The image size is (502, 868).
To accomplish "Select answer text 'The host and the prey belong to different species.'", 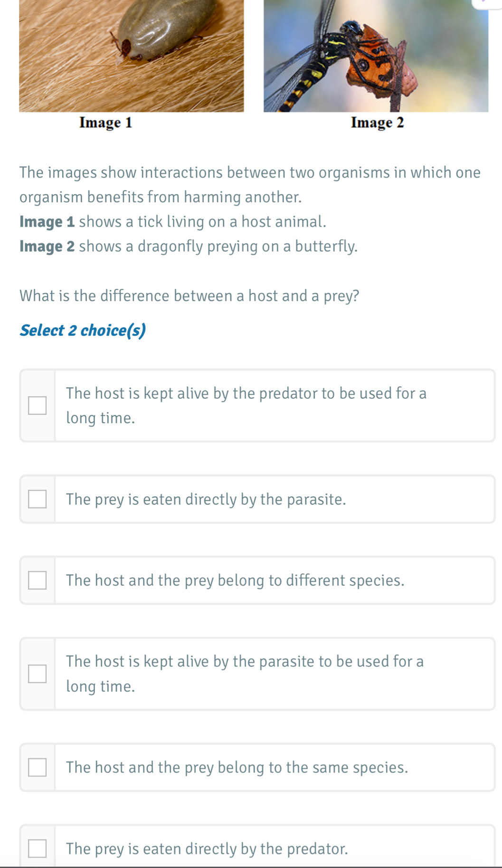I will [235, 580].
